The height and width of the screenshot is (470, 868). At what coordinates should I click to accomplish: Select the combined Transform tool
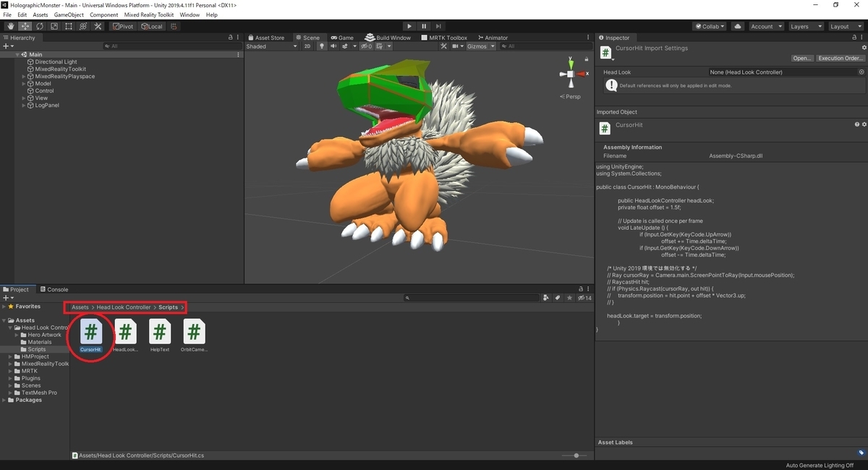point(82,26)
